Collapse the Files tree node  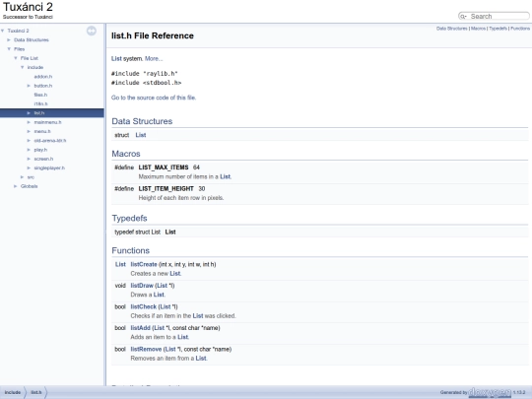(x=9, y=49)
